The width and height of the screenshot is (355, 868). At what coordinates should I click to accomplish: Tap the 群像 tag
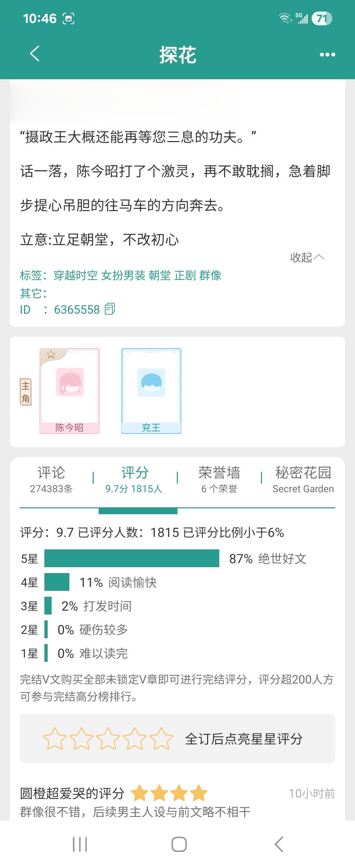coord(210,275)
